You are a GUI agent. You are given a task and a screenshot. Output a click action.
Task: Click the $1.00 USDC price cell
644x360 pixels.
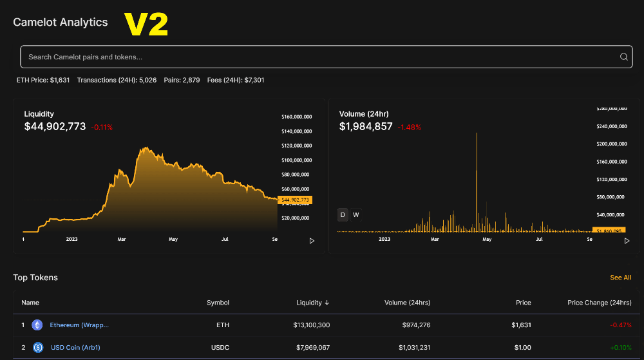(522, 348)
